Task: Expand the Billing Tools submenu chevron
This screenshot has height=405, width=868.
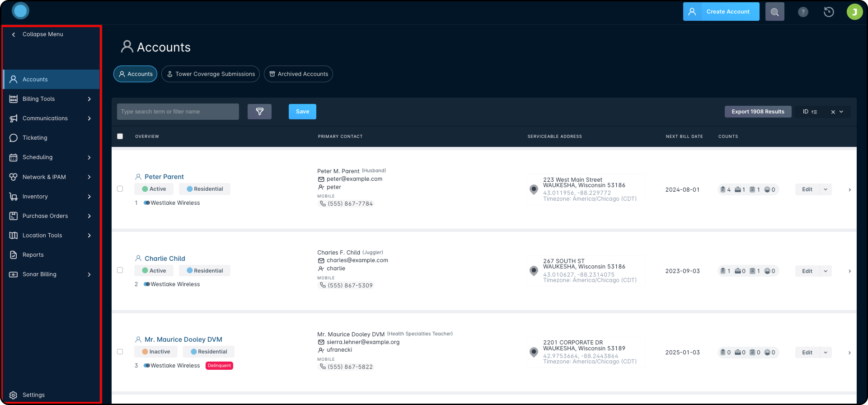Action: (89, 99)
